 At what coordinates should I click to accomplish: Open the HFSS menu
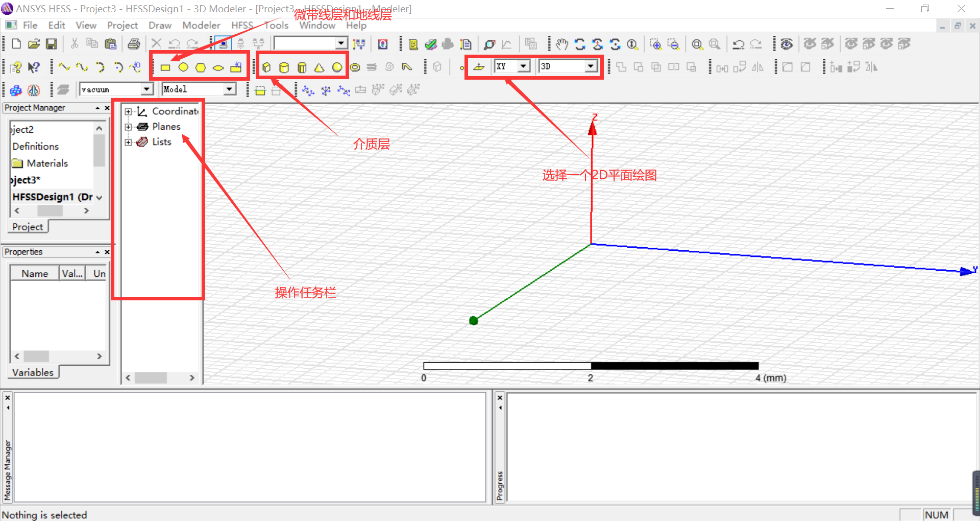(242, 25)
